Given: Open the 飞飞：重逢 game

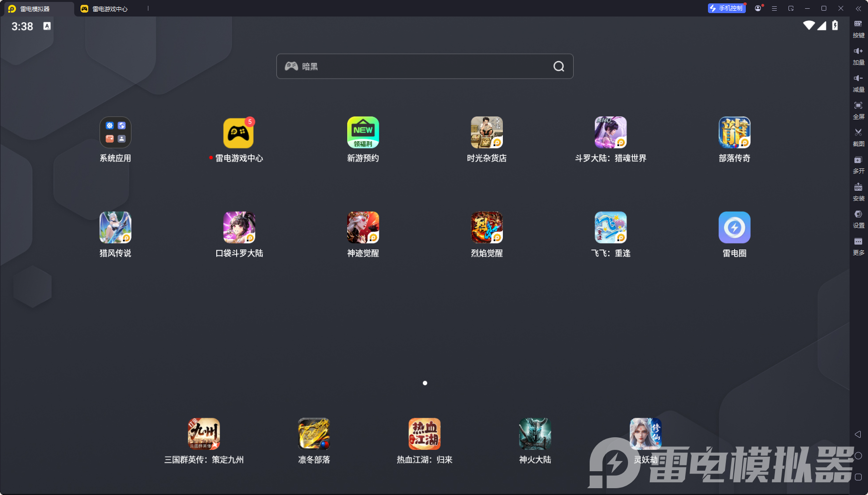Looking at the screenshot, I should [611, 228].
